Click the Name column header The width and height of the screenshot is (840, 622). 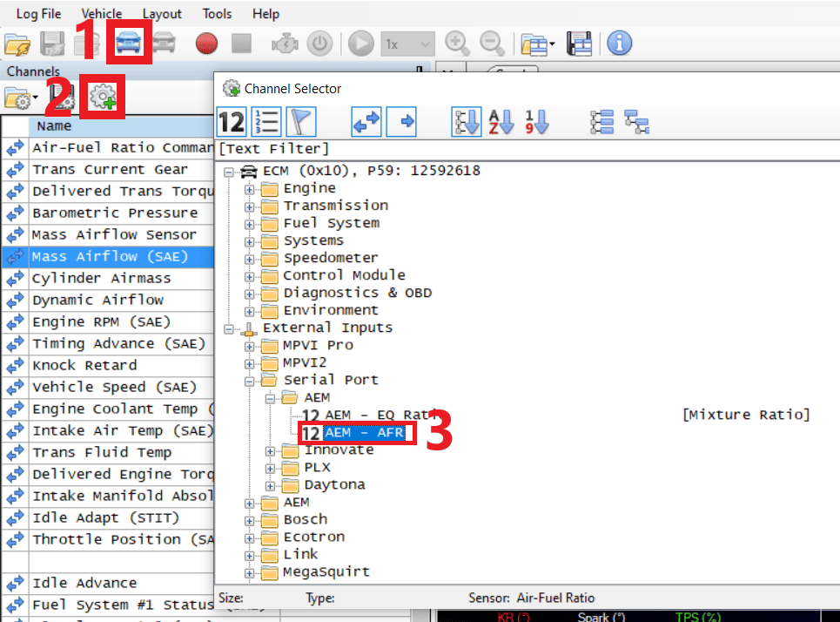point(120,126)
